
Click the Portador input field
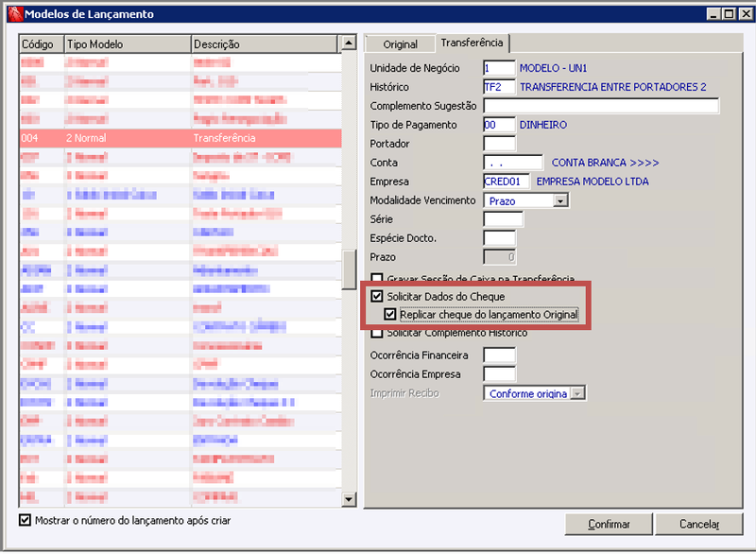(x=499, y=143)
